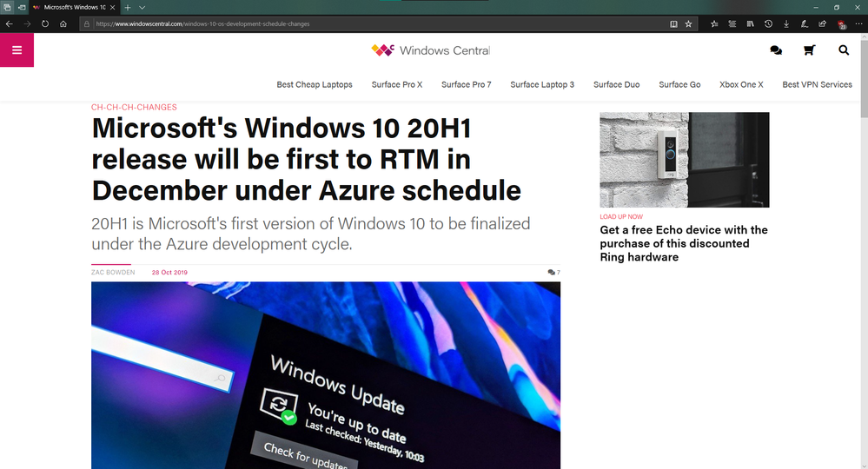This screenshot has height=469, width=868.
Task: Open the Windows Update hero image
Action: [x=326, y=375]
